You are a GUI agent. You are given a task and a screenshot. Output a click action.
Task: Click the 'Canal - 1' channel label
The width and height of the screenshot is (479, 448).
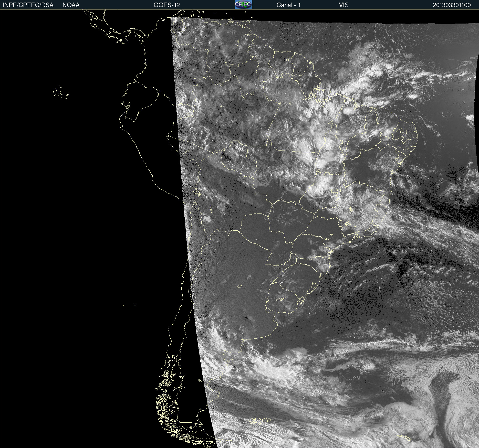click(288, 5)
